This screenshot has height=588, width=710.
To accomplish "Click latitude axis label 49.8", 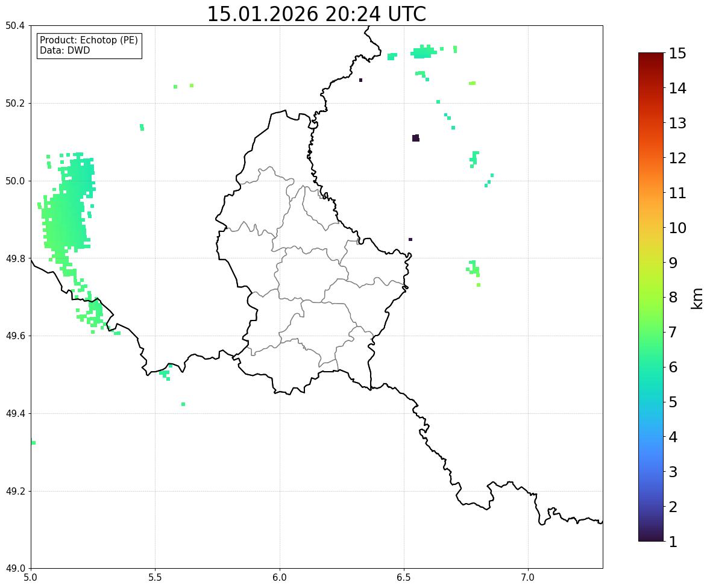I will pyautogui.click(x=15, y=258).
